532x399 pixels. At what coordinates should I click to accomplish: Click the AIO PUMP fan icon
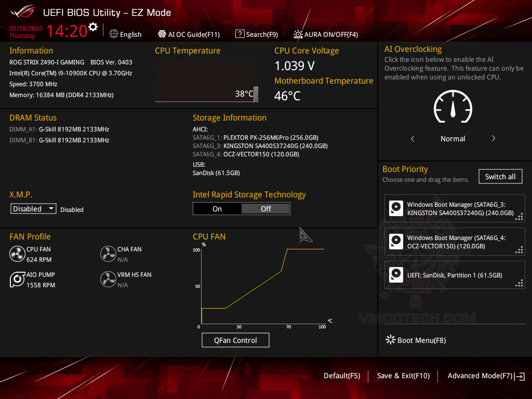(17, 279)
